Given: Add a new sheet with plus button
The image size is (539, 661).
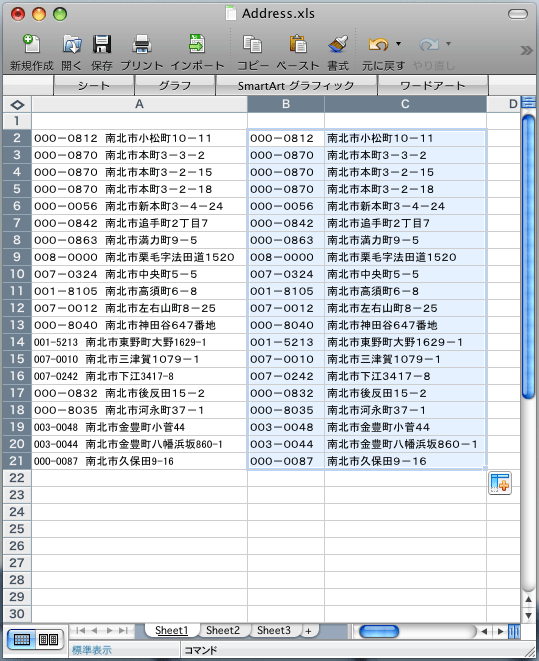Looking at the screenshot, I should coord(308,631).
